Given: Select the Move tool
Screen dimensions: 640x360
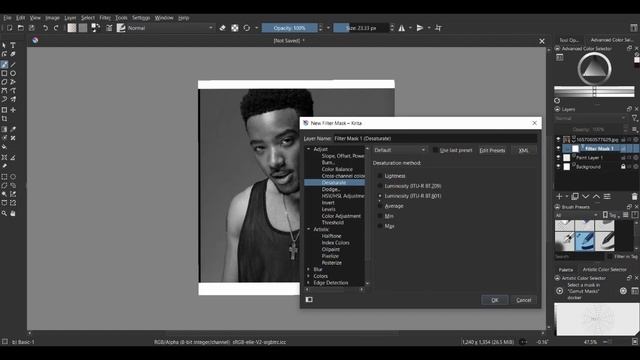Looking at the screenshot, I should pyautogui.click(x=13, y=110).
